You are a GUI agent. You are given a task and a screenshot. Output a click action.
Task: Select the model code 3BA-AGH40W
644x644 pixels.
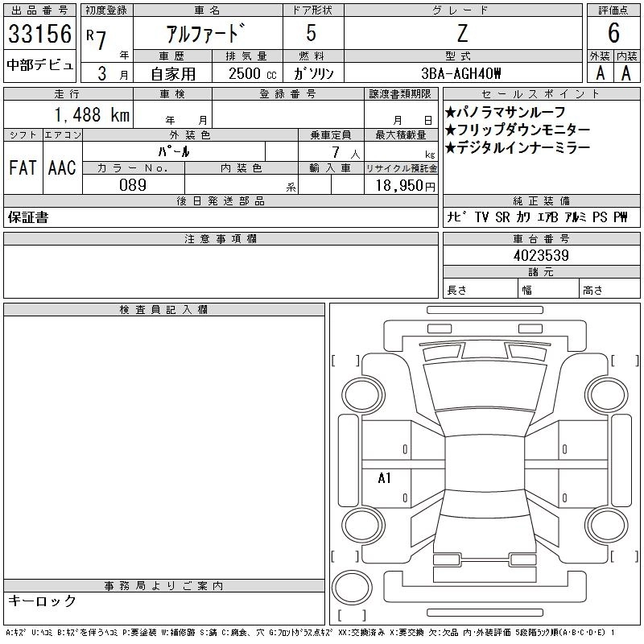click(x=461, y=73)
